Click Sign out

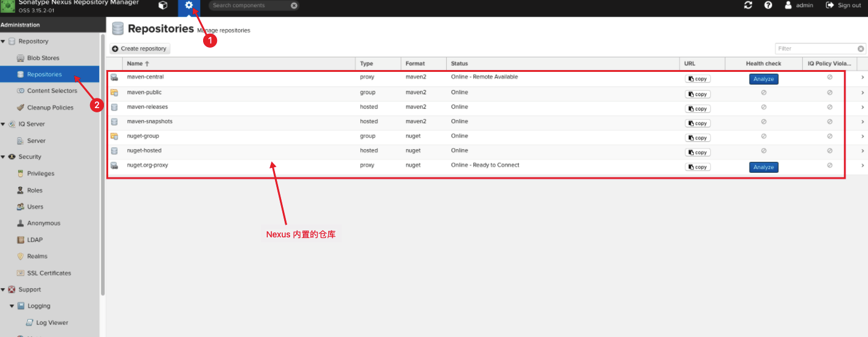(843, 5)
